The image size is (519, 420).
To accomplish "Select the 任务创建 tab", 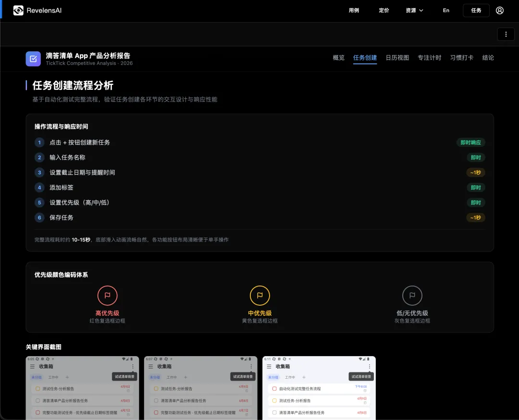I will tap(365, 58).
